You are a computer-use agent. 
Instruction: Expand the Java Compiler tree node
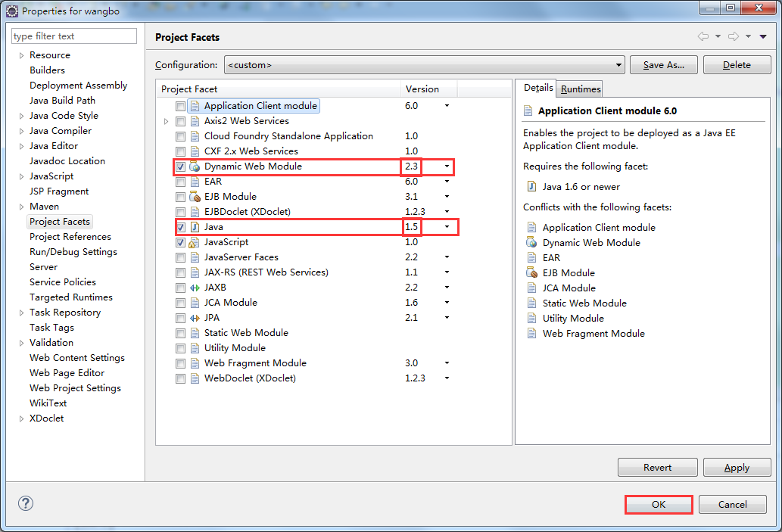[x=22, y=131]
